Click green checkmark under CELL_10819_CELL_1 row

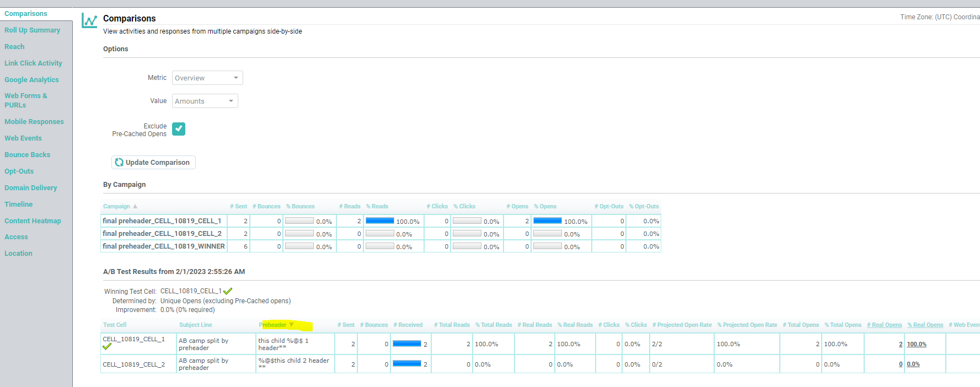pyautogui.click(x=107, y=347)
